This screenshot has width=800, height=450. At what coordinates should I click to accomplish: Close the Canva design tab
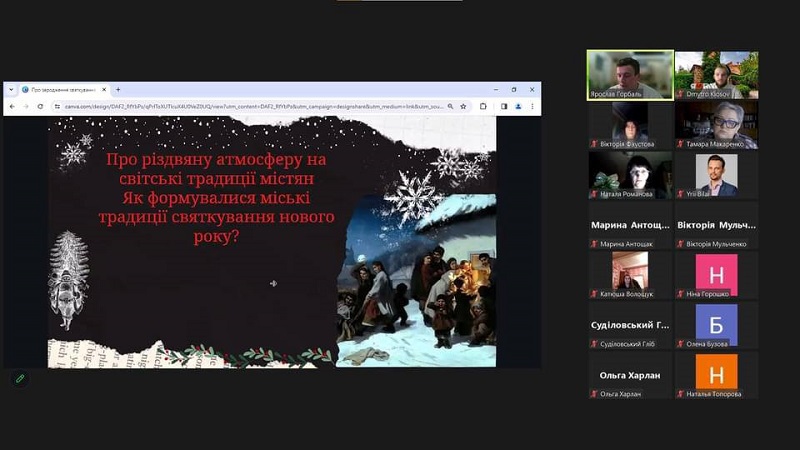[103, 89]
